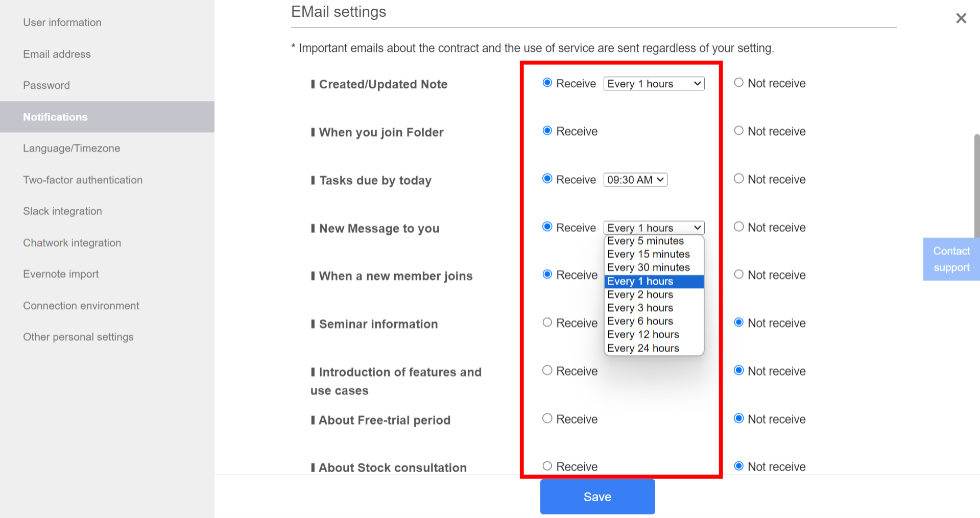Select Every 5 minutes from the list
Screen dimensions: 980x518
click(x=646, y=240)
